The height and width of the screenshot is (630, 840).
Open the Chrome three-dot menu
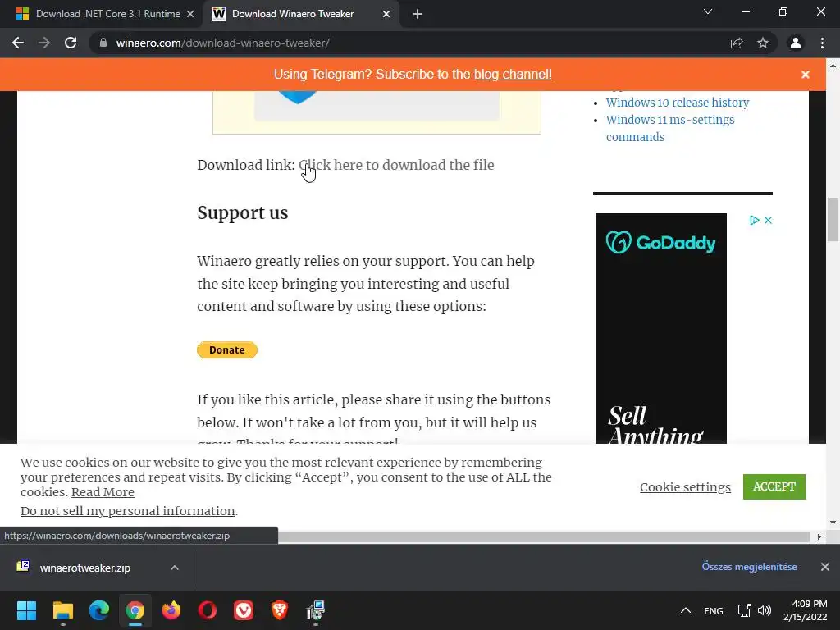pyautogui.click(x=822, y=43)
